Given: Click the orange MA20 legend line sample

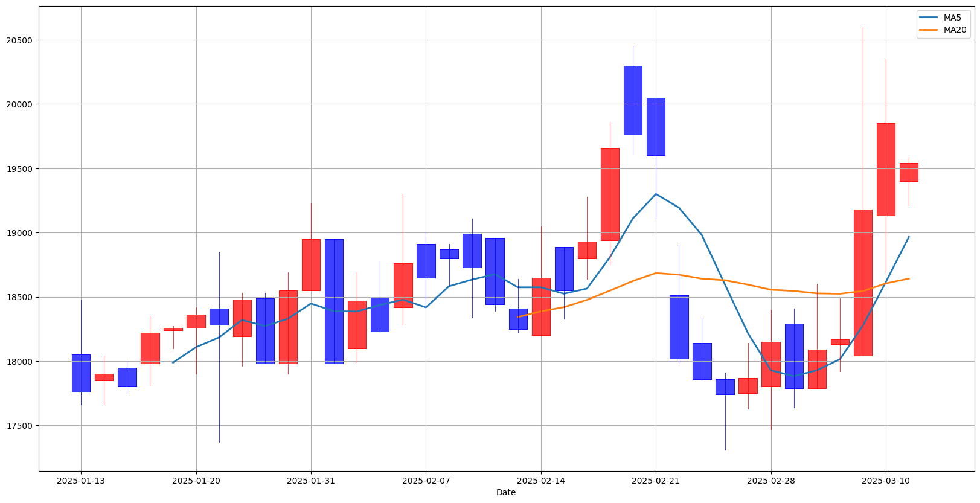Looking at the screenshot, I should (929, 30).
